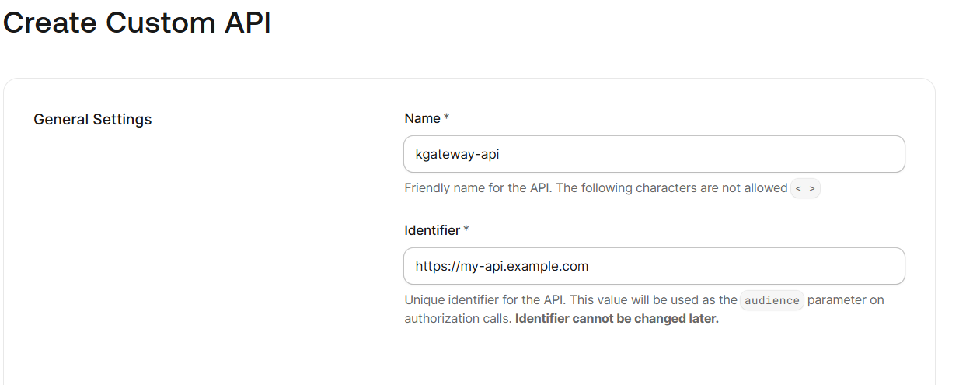Click the Name input field
Screen dimensions: 980x385
654,154
